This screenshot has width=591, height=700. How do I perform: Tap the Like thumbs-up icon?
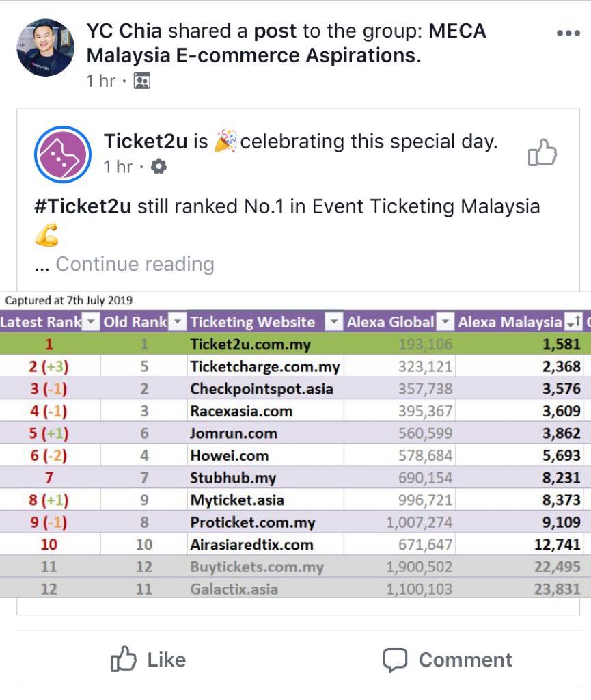[x=124, y=659]
